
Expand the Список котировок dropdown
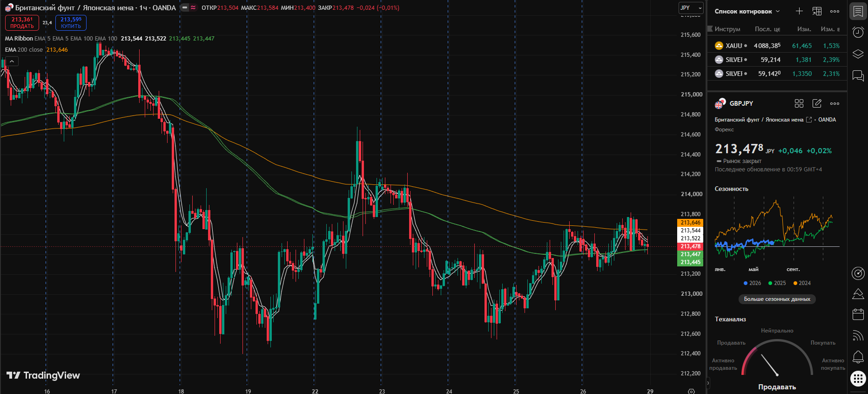(x=747, y=11)
